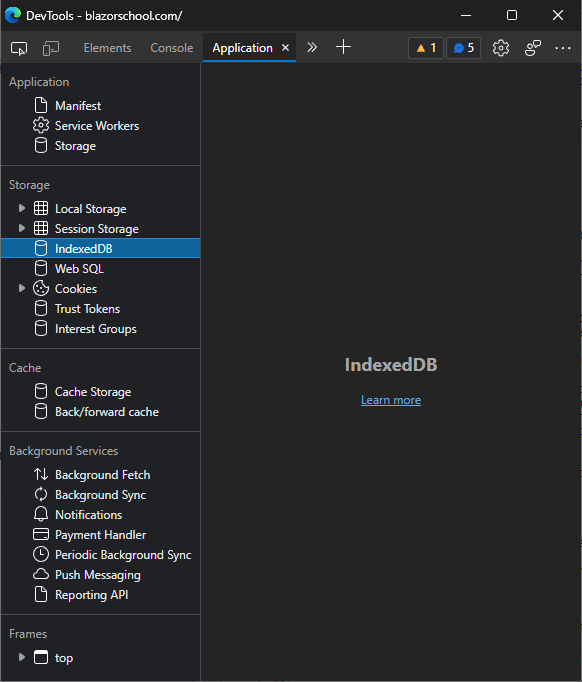
Task: Click the Storage cylinder icon under Application
Action: (41, 146)
